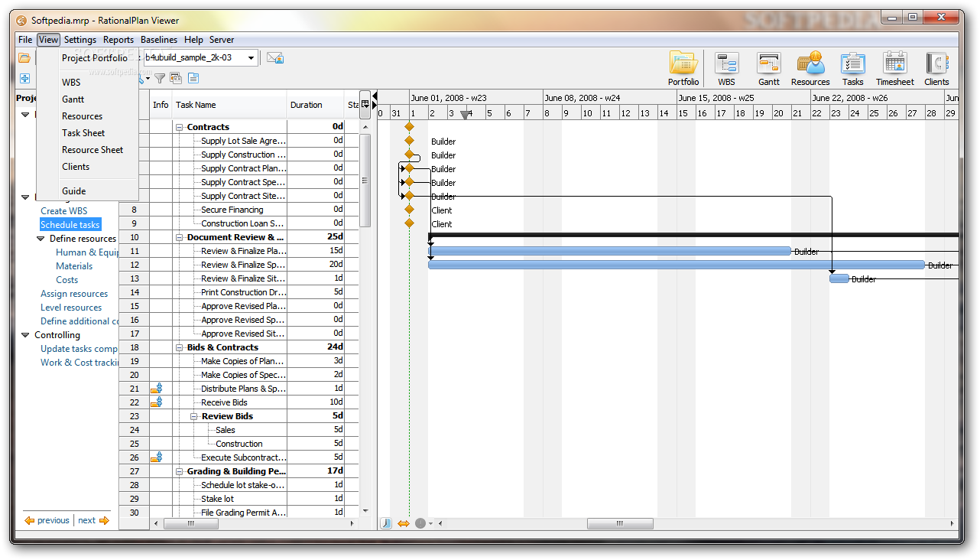The width and height of the screenshot is (980, 560).
Task: Open the File menu
Action: pos(25,40)
